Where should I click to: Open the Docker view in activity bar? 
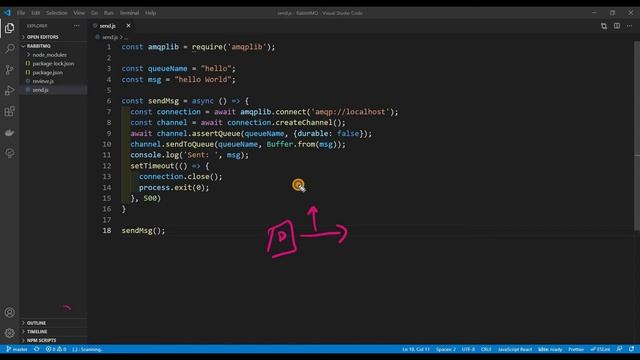pos(9,132)
